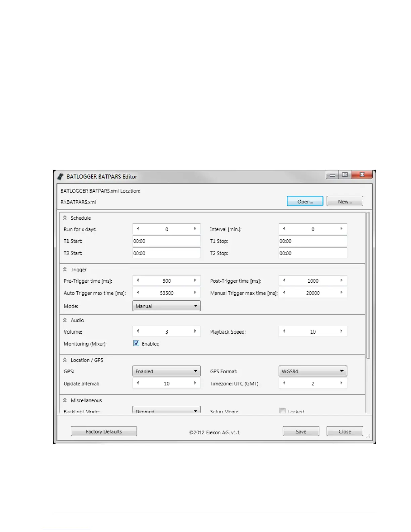
Task: Maximize the BATPARS Editor window
Action: 345,175
